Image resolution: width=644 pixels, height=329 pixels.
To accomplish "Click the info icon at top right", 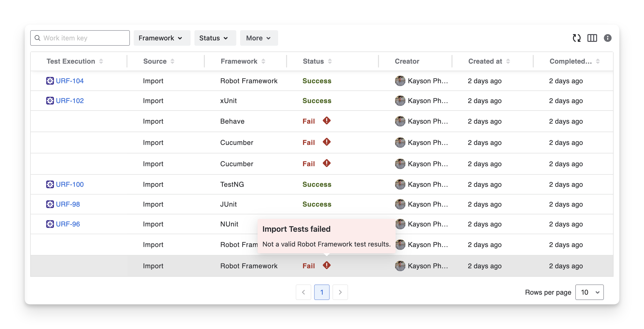I will click(607, 38).
